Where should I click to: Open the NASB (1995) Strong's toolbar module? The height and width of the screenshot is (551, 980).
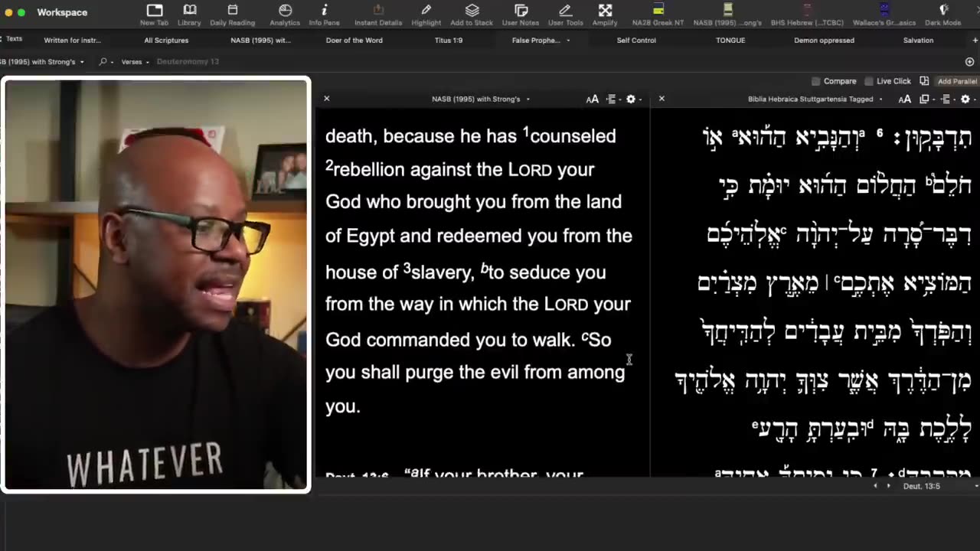tap(727, 14)
